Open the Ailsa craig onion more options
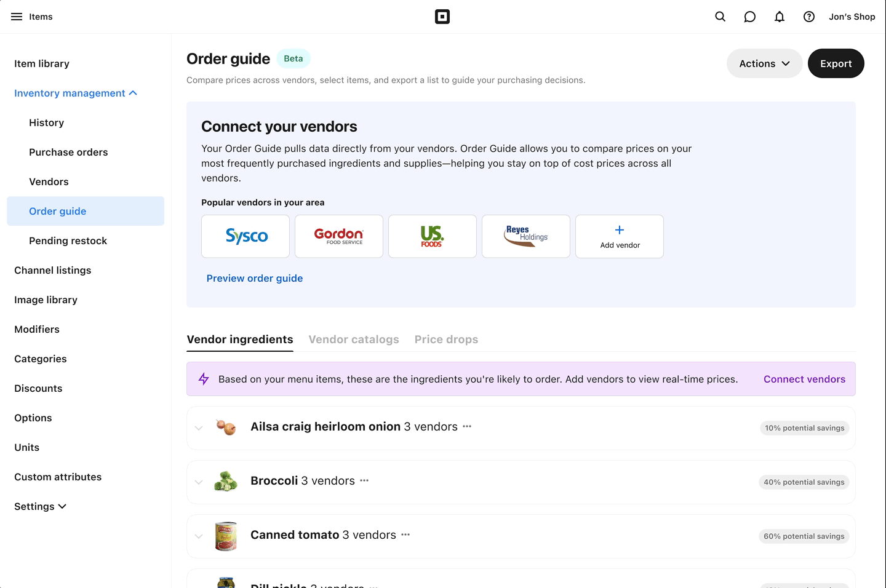 [467, 426]
